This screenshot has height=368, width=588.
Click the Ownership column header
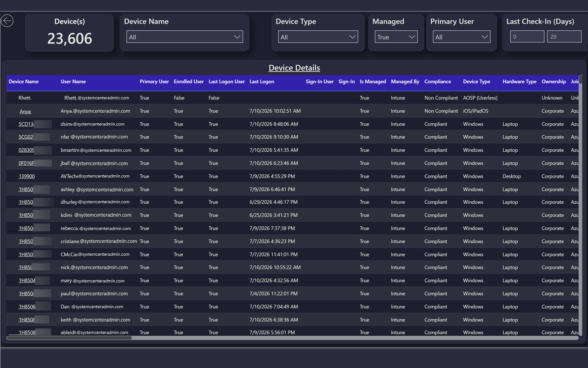[554, 81]
